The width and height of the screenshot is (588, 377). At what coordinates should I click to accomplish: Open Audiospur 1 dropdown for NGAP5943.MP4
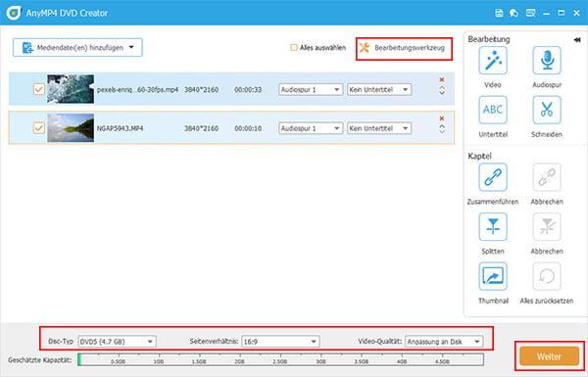coord(311,128)
